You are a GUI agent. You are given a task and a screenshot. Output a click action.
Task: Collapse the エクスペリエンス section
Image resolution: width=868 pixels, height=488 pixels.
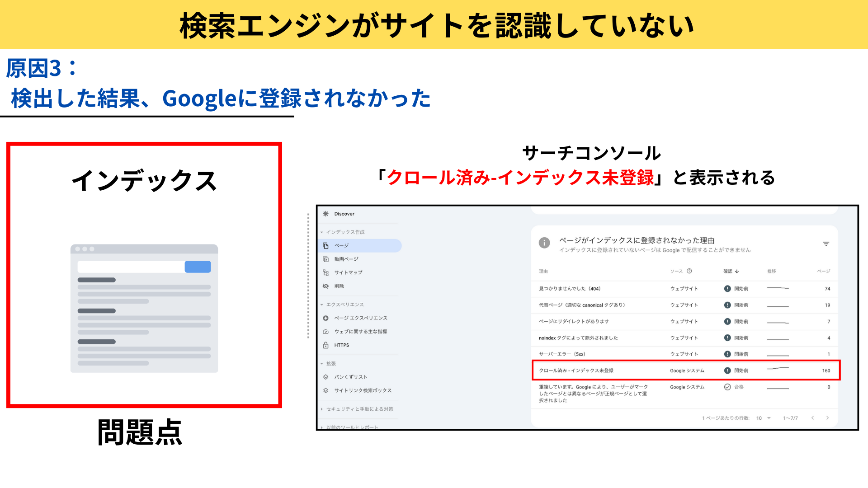click(322, 305)
